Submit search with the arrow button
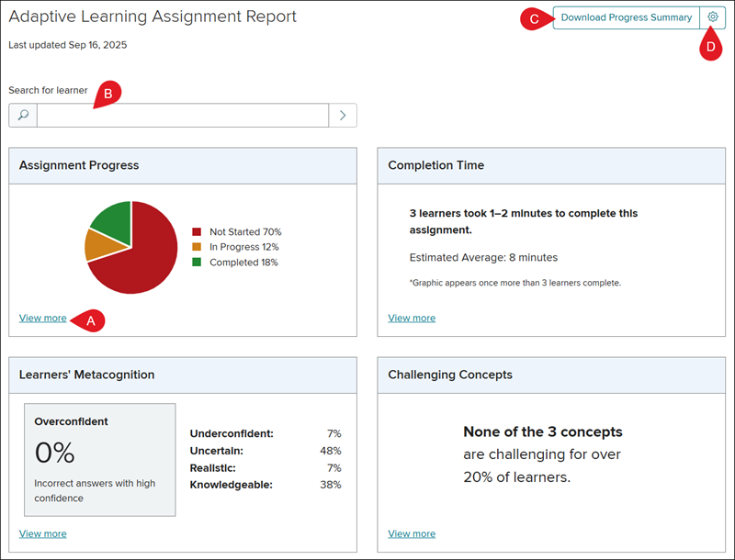Image resolution: width=735 pixels, height=560 pixels. tap(343, 115)
